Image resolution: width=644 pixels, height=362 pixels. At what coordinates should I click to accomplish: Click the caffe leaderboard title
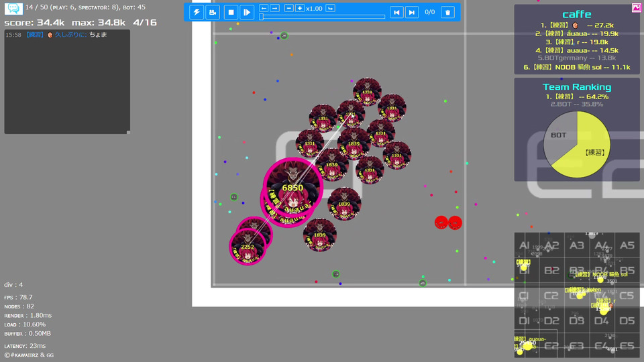tap(577, 14)
